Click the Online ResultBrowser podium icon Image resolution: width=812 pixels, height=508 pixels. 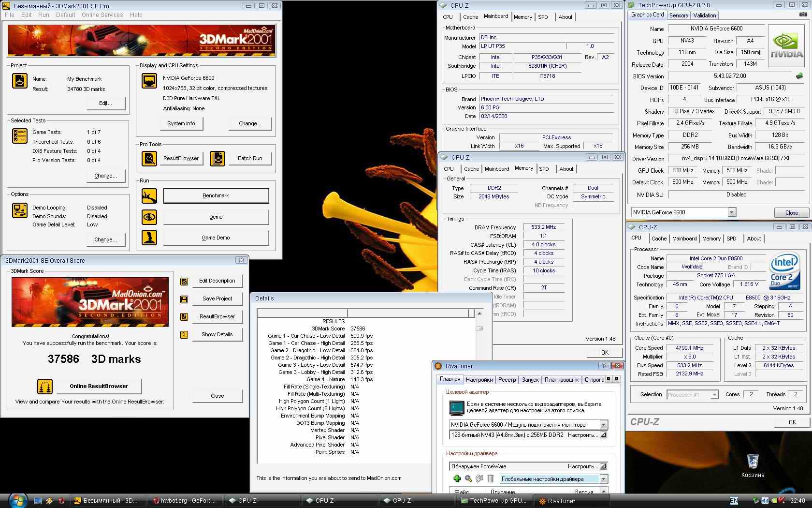45,387
